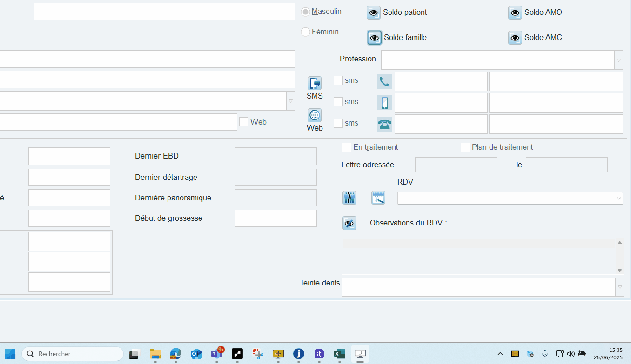This screenshot has height=364, width=631.
Task: Expand the Teinte dents dropdown arrow
Action: tap(619, 287)
